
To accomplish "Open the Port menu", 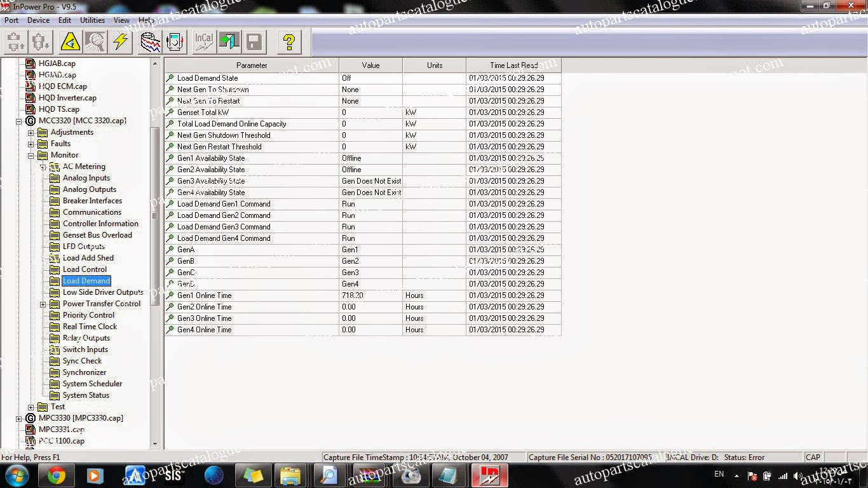I will [11, 20].
